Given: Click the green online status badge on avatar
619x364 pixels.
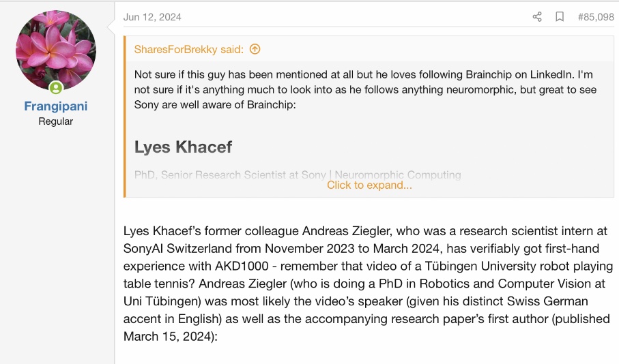Looking at the screenshot, I should coord(56,88).
